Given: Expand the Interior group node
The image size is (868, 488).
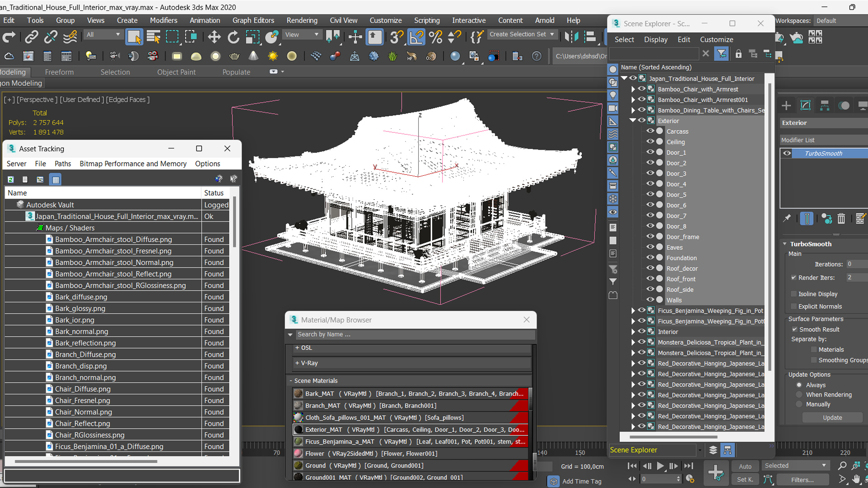Looking at the screenshot, I should (633, 332).
